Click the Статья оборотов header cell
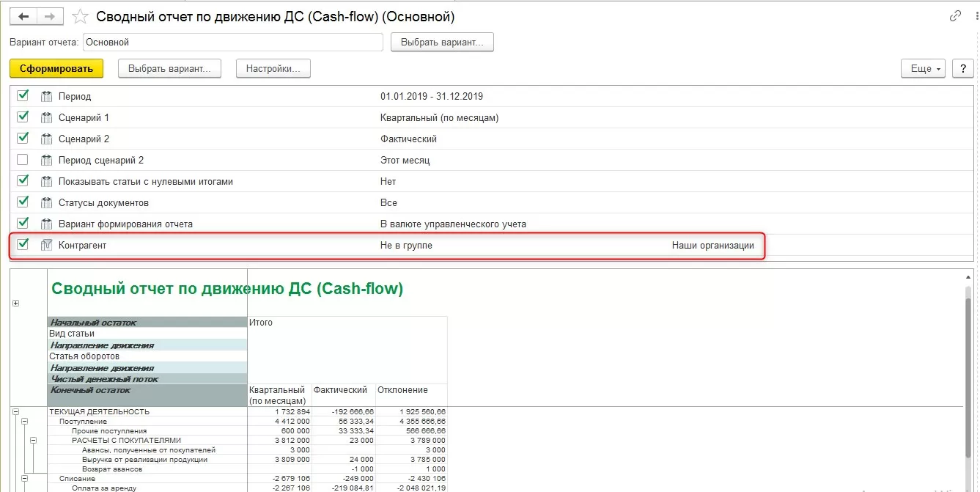Viewport: 980px width, 492px height. coord(147,356)
